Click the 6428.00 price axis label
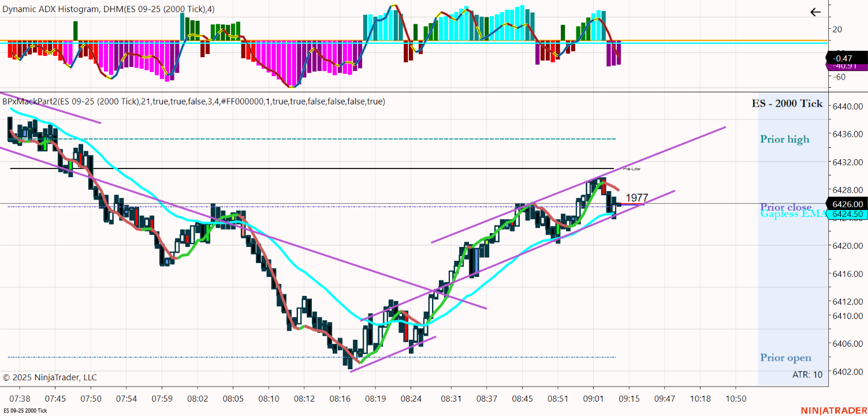The image size is (868, 416). point(848,190)
